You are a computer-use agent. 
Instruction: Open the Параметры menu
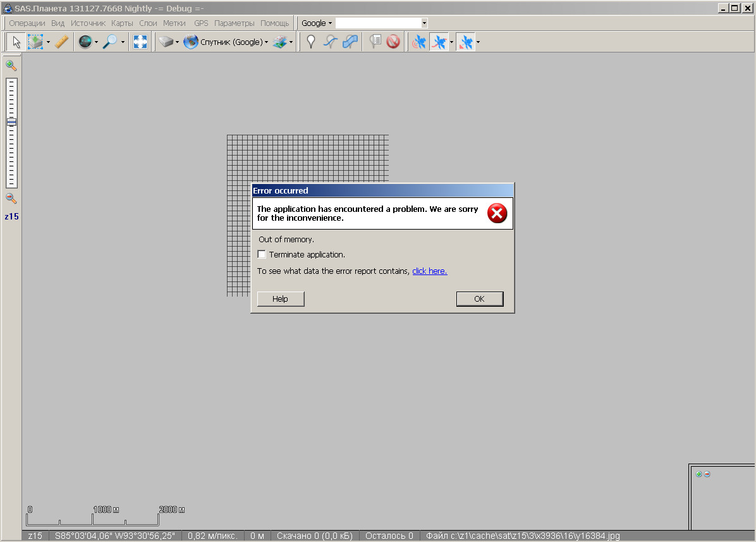click(x=234, y=23)
